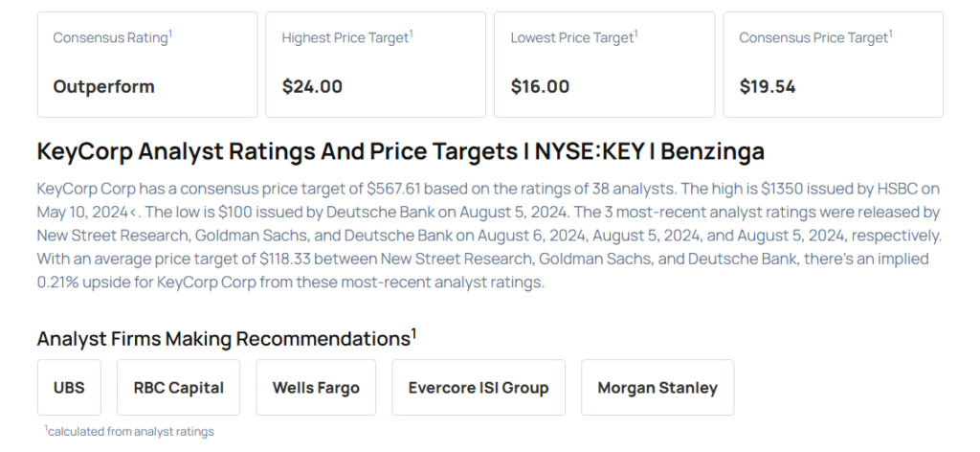Click the $24.00 highest price target value
This screenshot has height=452, width=980.
pos(312,86)
